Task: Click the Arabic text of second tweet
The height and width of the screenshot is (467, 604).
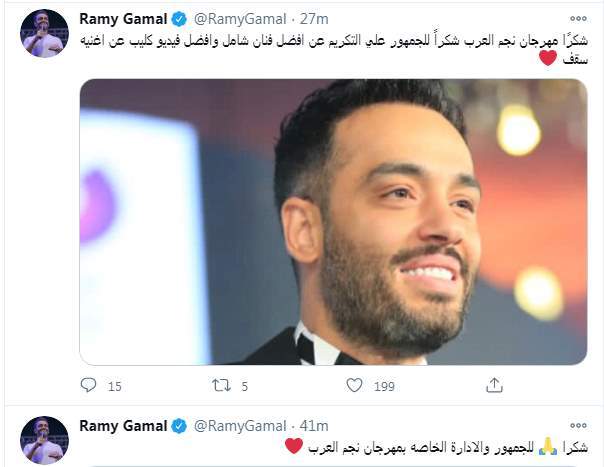Action: point(436,447)
